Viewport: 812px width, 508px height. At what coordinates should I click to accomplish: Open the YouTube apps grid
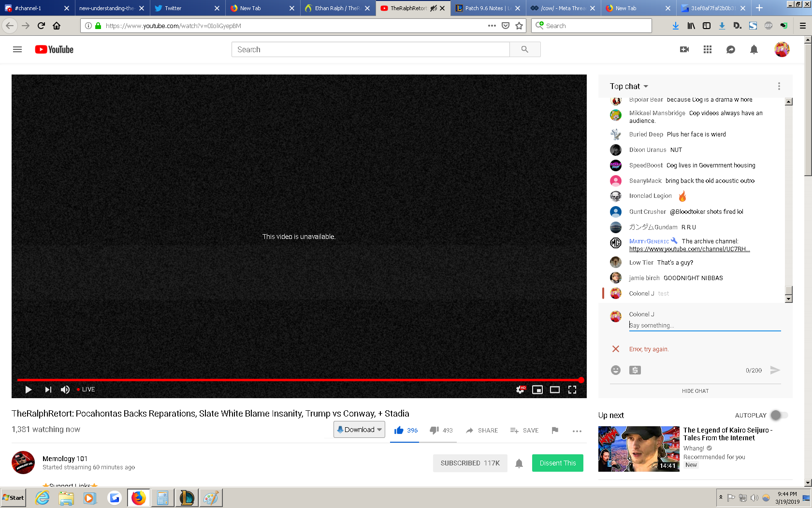pos(708,49)
